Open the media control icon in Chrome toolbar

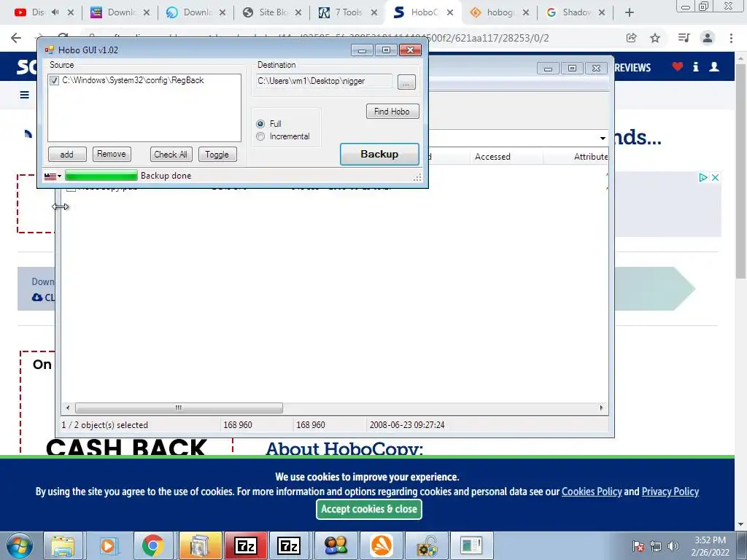coord(684,38)
